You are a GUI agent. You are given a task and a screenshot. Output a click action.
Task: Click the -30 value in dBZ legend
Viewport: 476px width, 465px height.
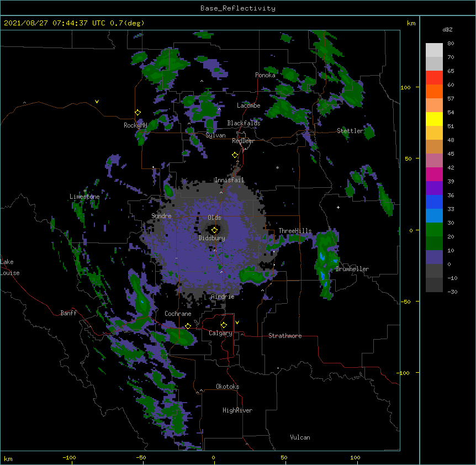(452, 292)
